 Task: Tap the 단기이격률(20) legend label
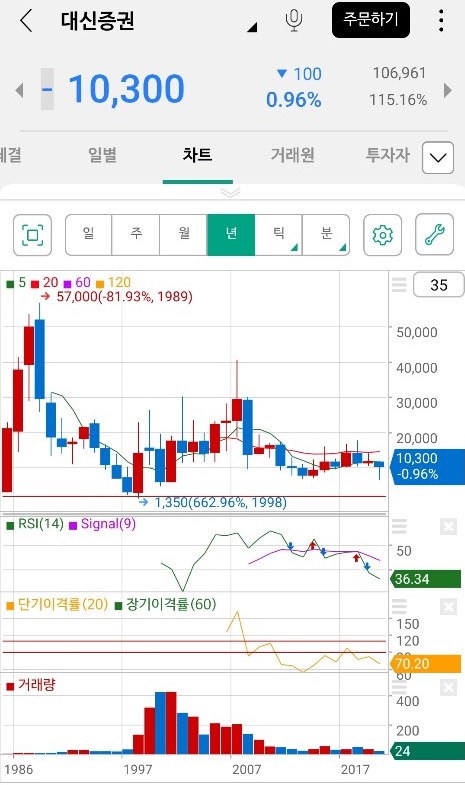57,604
